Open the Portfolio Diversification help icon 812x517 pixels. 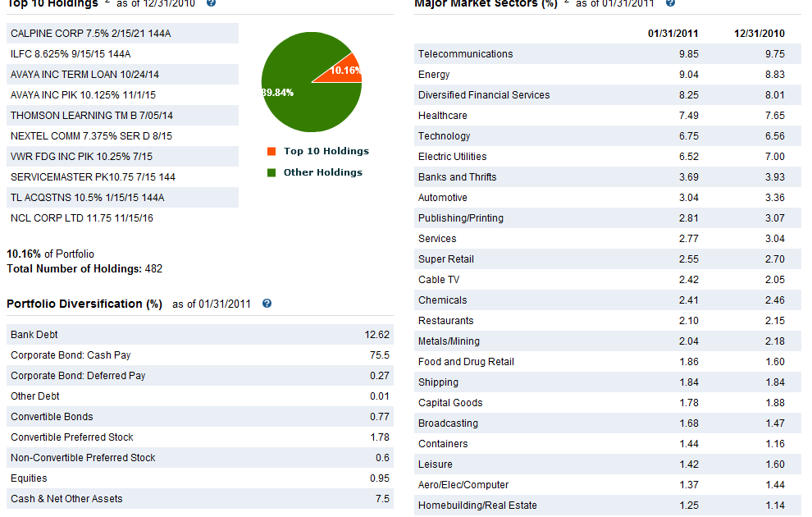pos(267,304)
